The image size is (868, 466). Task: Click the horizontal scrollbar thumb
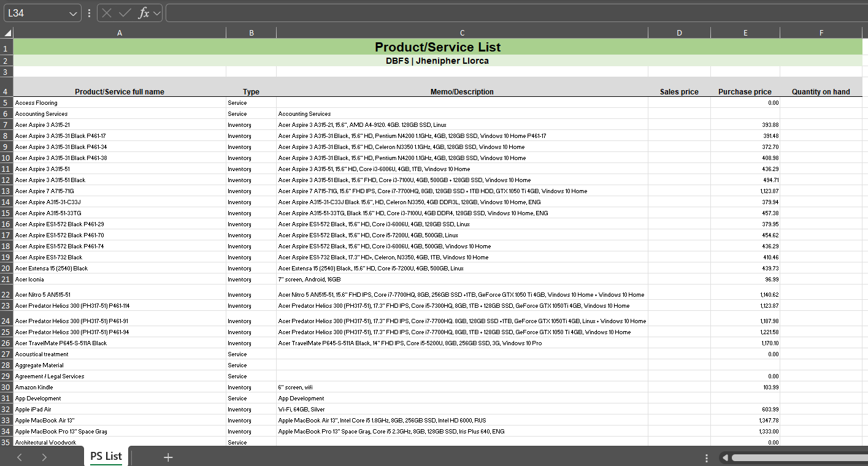(x=799, y=457)
